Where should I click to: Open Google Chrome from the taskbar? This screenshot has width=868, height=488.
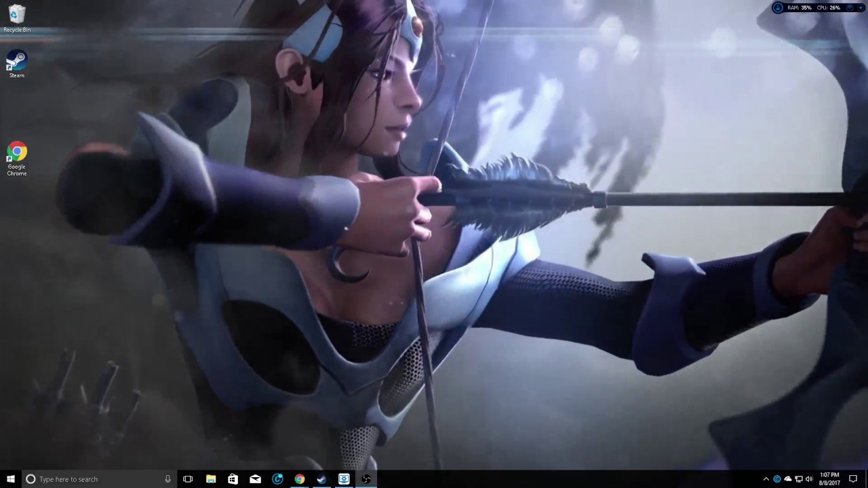[300, 479]
